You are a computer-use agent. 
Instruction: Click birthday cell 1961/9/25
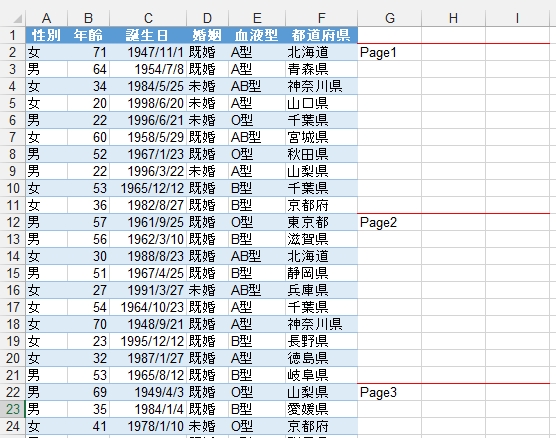[148, 222]
